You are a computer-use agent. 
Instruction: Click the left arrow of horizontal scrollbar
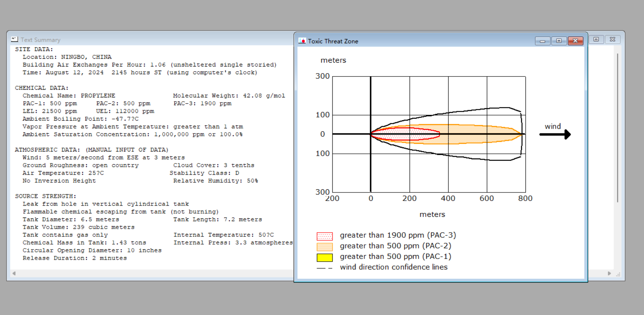[14, 273]
